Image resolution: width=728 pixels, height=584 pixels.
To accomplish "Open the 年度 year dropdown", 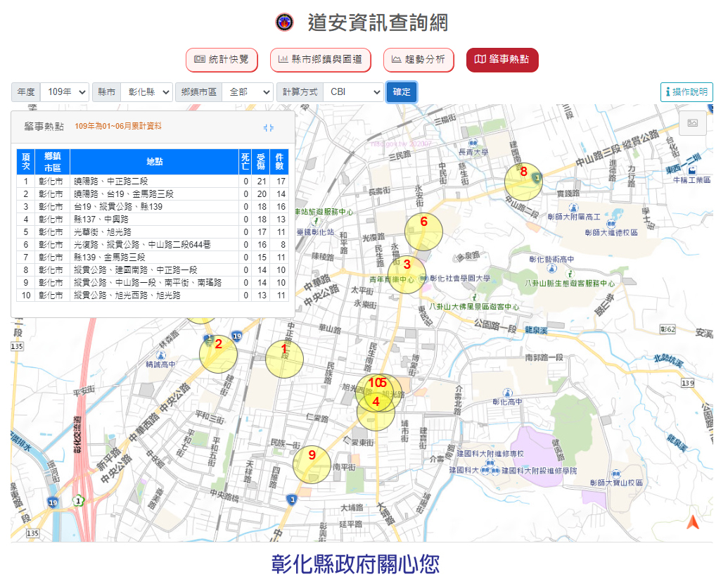I will (x=65, y=92).
